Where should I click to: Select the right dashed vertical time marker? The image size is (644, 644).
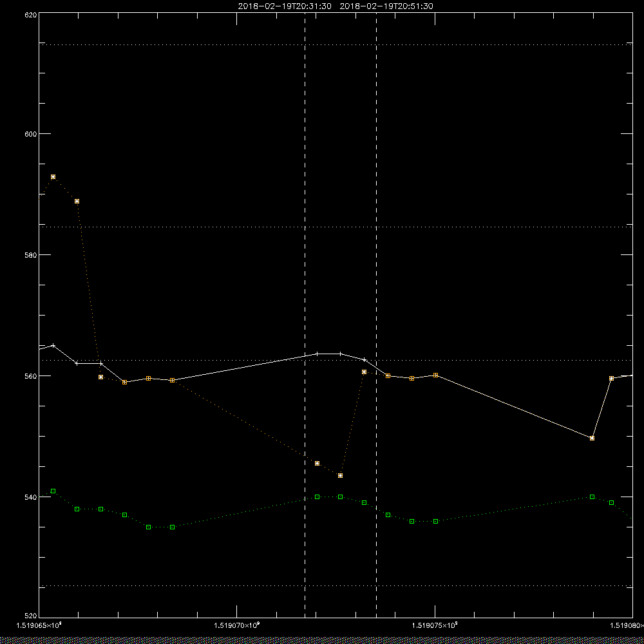[x=376, y=314]
